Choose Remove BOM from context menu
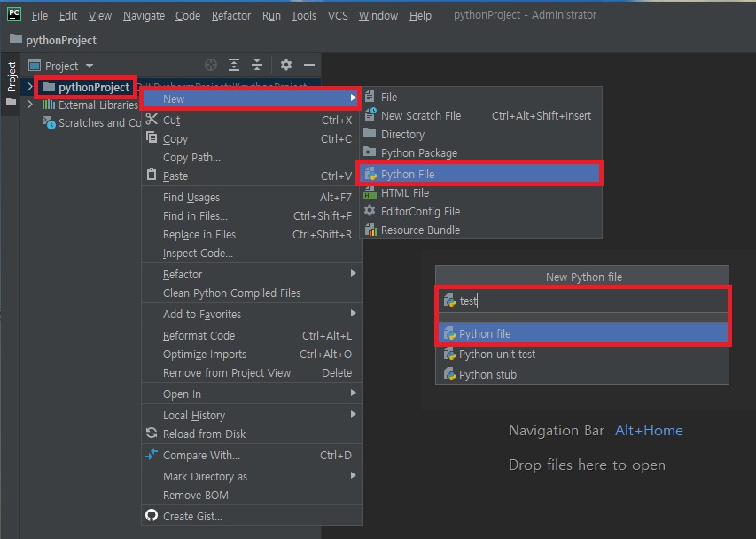Screen dimensions: 756x539 click(x=252, y=496)
